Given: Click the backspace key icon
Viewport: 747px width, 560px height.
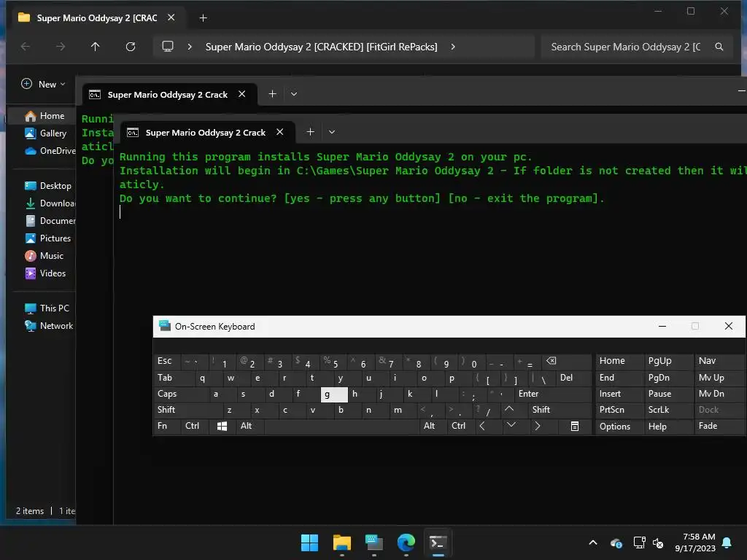Looking at the screenshot, I should [566, 361].
